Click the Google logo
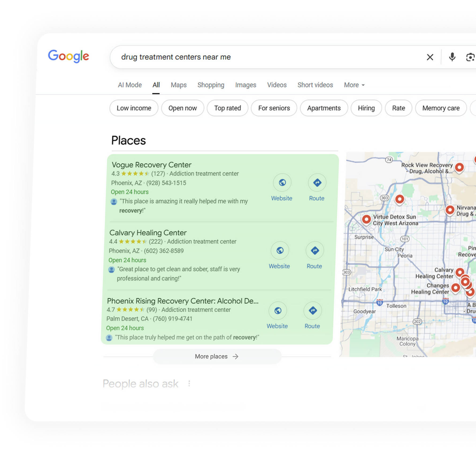 click(x=68, y=56)
